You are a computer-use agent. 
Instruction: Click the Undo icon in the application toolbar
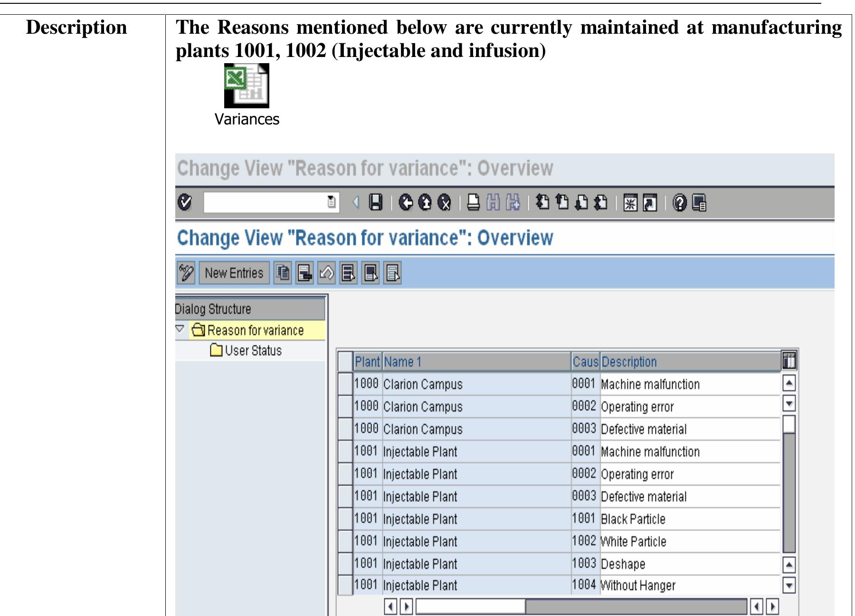(x=326, y=273)
